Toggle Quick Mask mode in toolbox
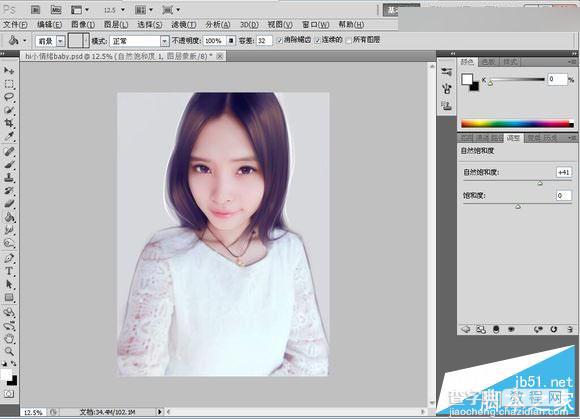580x419 pixels. coord(9,394)
